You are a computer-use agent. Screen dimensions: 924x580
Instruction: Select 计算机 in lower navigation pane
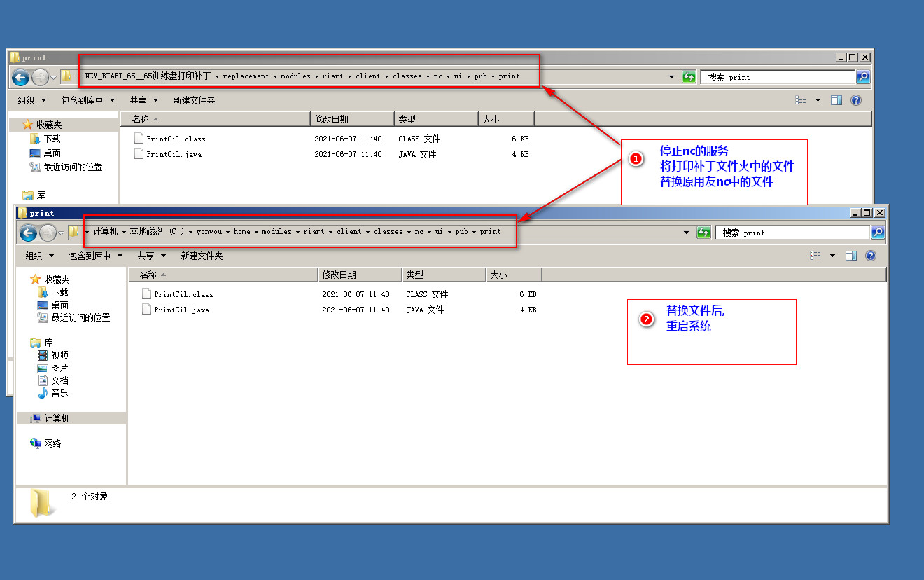pos(57,418)
